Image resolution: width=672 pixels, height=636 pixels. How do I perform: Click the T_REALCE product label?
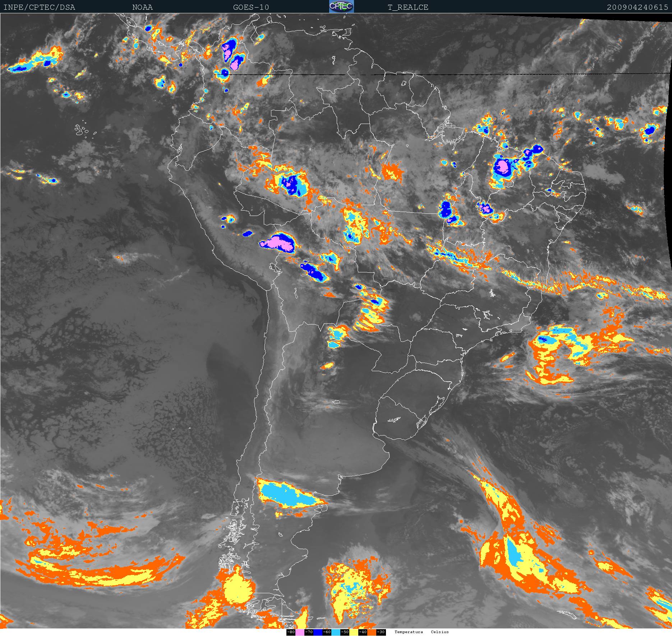point(408,7)
